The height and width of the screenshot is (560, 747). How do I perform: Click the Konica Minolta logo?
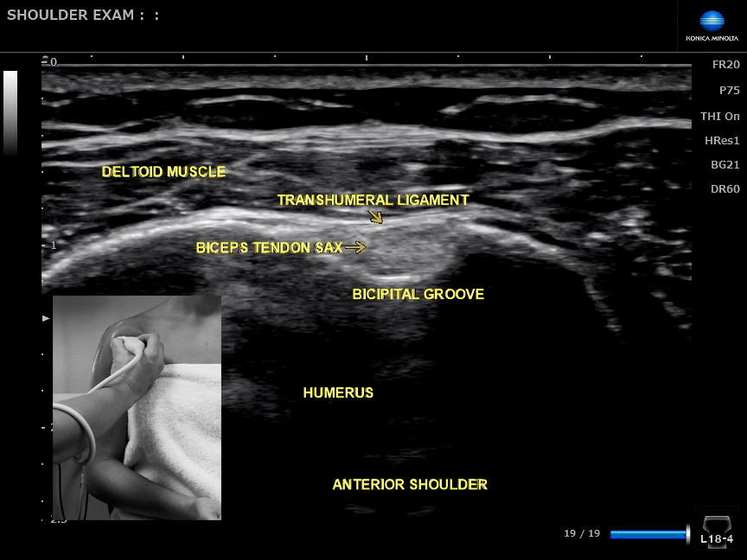(712, 27)
